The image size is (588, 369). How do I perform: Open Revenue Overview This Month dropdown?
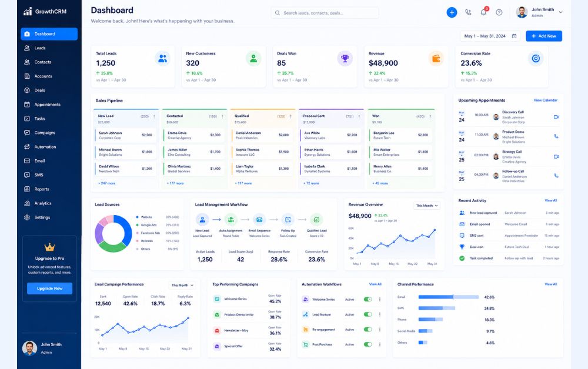427,206
